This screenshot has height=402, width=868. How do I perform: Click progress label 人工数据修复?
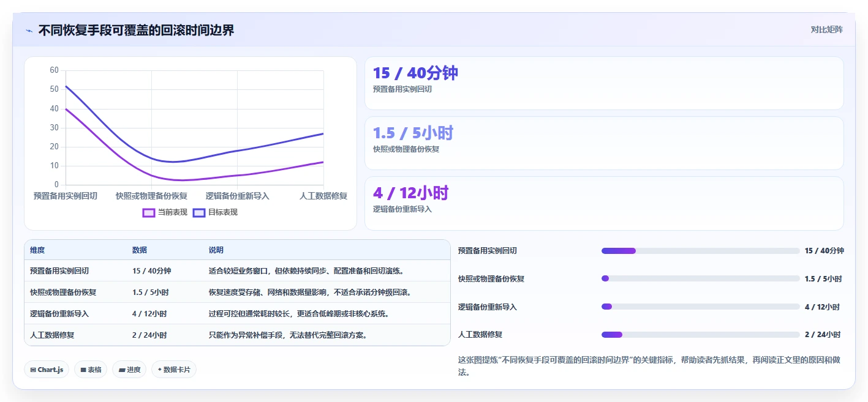pos(480,334)
